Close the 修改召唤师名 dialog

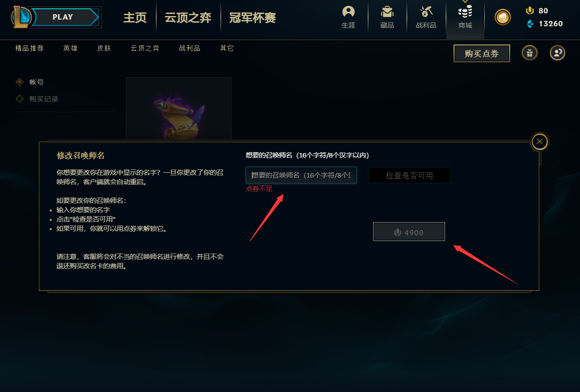(x=539, y=141)
